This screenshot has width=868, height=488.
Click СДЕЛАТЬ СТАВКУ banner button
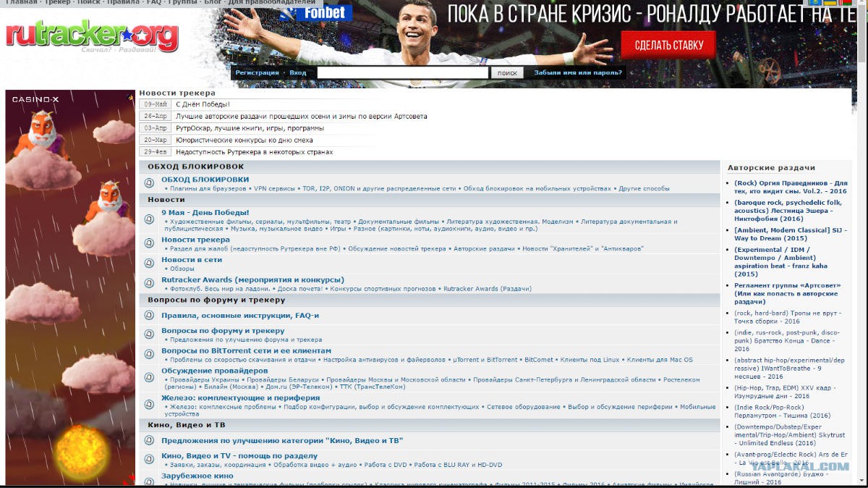click(x=668, y=45)
